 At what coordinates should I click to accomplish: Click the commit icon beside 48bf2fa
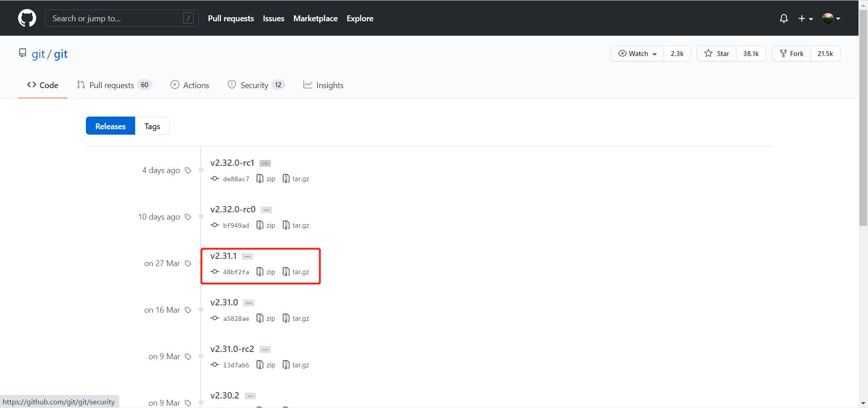215,272
